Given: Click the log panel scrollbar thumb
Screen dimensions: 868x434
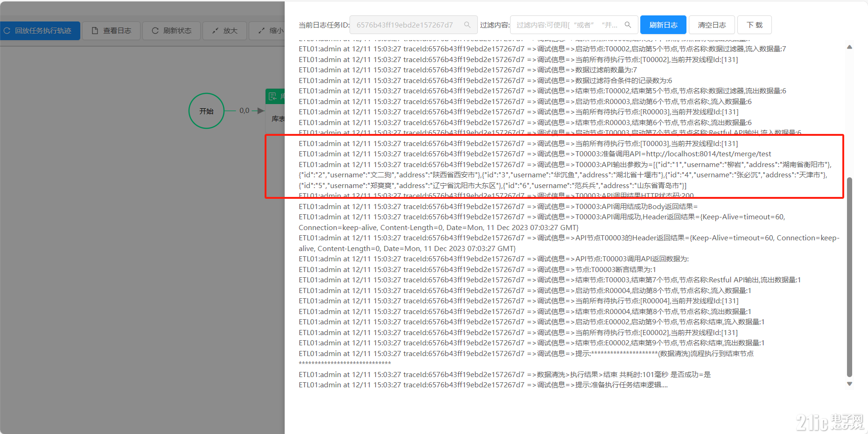Looking at the screenshot, I should click(x=849, y=277).
